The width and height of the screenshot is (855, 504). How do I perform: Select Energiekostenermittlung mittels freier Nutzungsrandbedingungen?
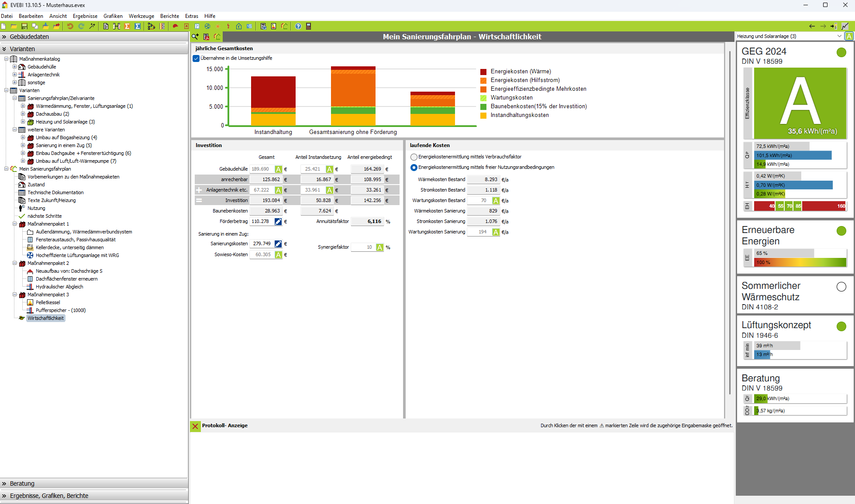pos(414,168)
